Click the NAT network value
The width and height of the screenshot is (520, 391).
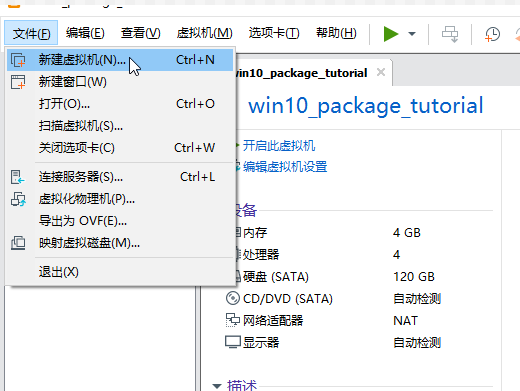point(405,321)
